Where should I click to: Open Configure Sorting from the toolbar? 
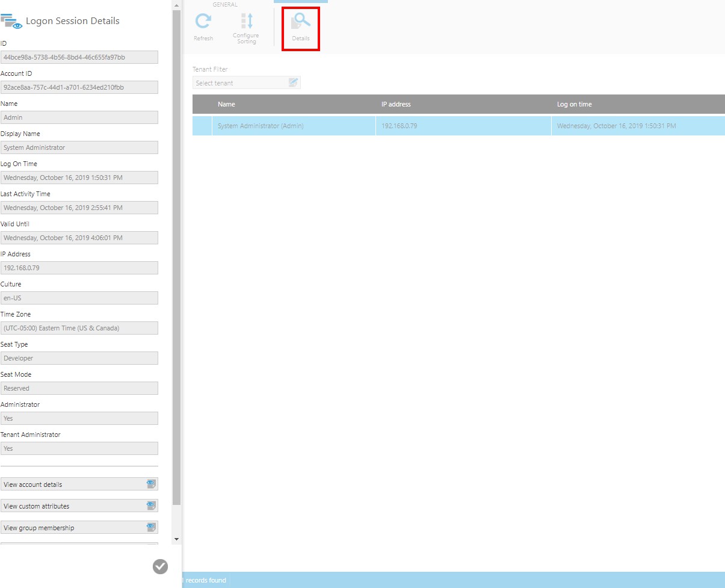click(x=245, y=25)
